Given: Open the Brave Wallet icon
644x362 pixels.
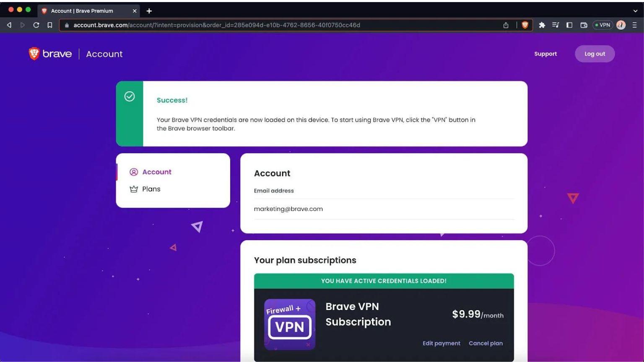Looking at the screenshot, I should coord(584,25).
